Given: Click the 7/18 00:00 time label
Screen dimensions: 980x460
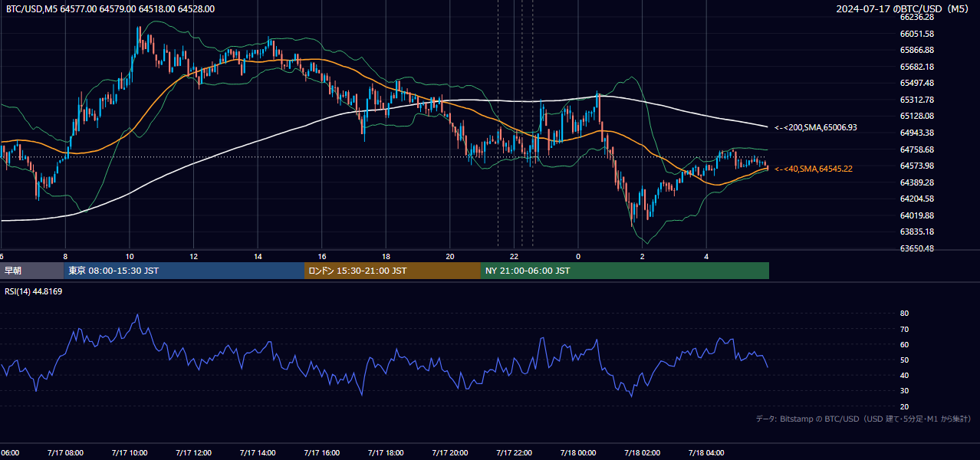Looking at the screenshot, I should 578,452.
